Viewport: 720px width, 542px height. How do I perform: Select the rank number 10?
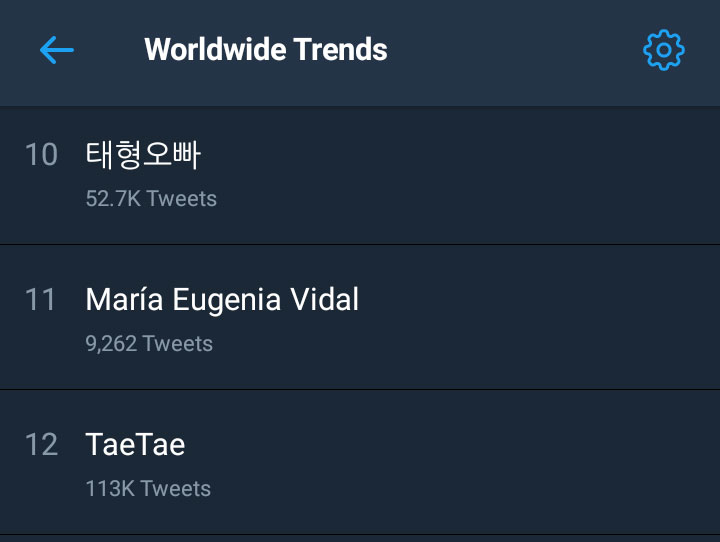(x=41, y=154)
